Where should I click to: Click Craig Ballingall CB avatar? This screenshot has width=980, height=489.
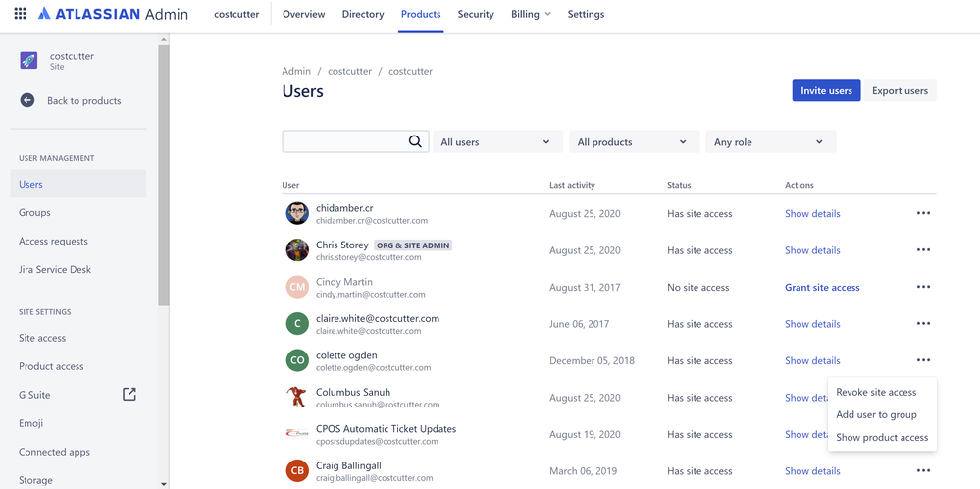coord(297,471)
